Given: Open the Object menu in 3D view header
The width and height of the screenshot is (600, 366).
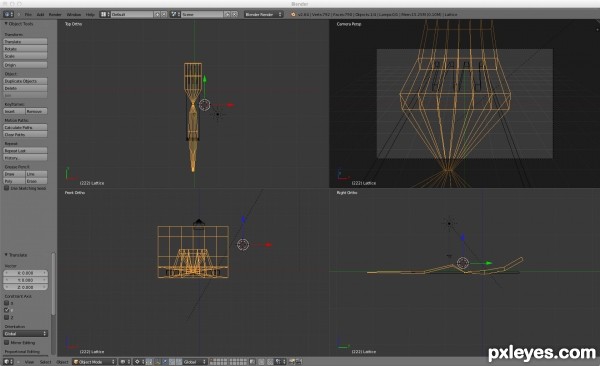Looking at the screenshot, I should pyautogui.click(x=62, y=362).
